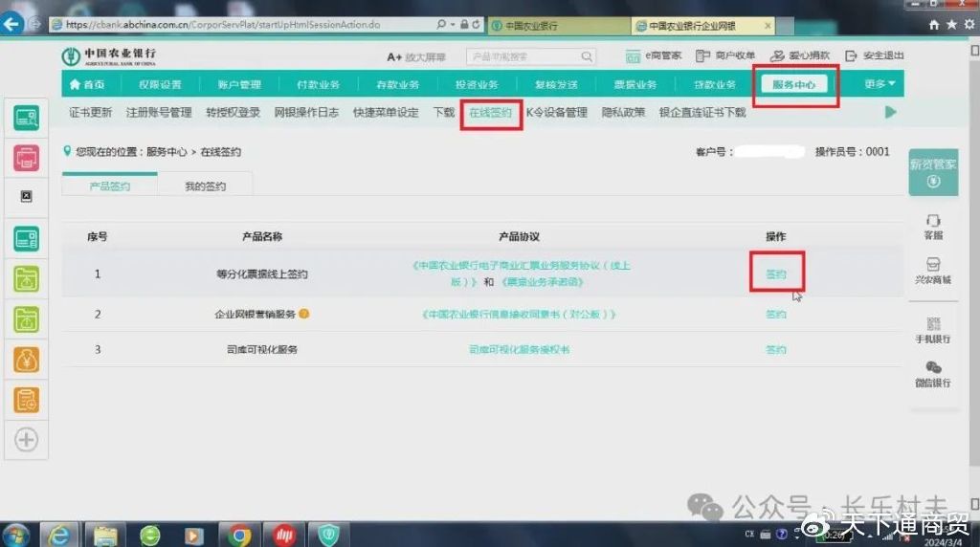This screenshot has height=547, width=980.
Task: Click the green card-list sidebar icon
Action: coord(26,239)
